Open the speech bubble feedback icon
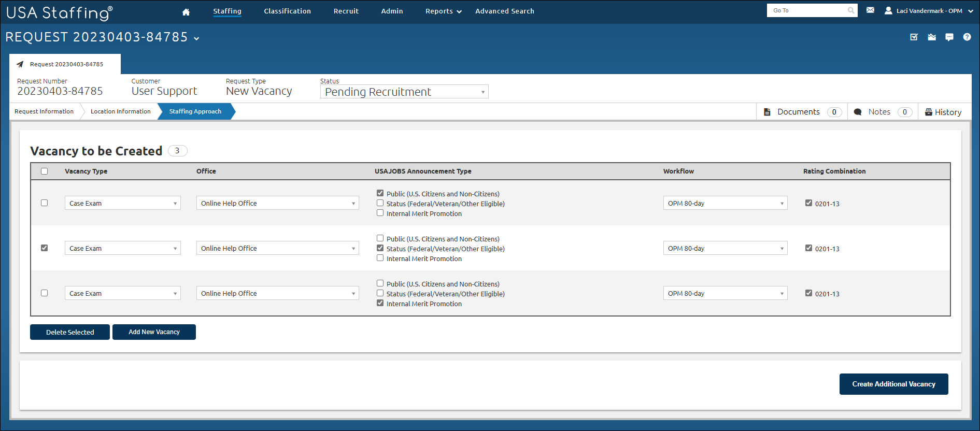This screenshot has width=980, height=431. coord(949,37)
